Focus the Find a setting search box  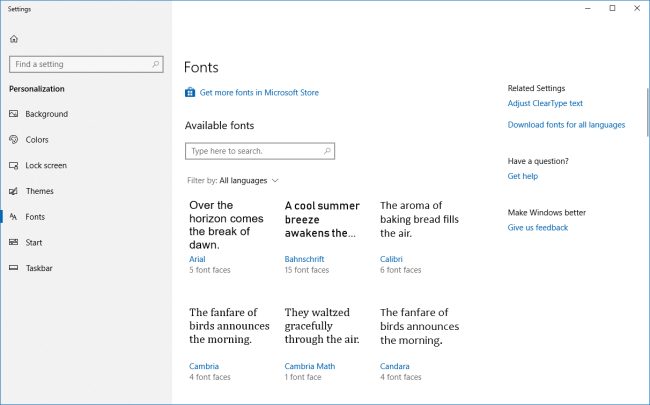pos(80,64)
